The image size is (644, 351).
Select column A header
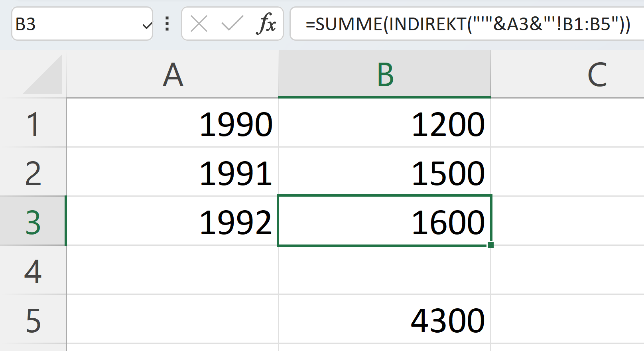point(172,75)
